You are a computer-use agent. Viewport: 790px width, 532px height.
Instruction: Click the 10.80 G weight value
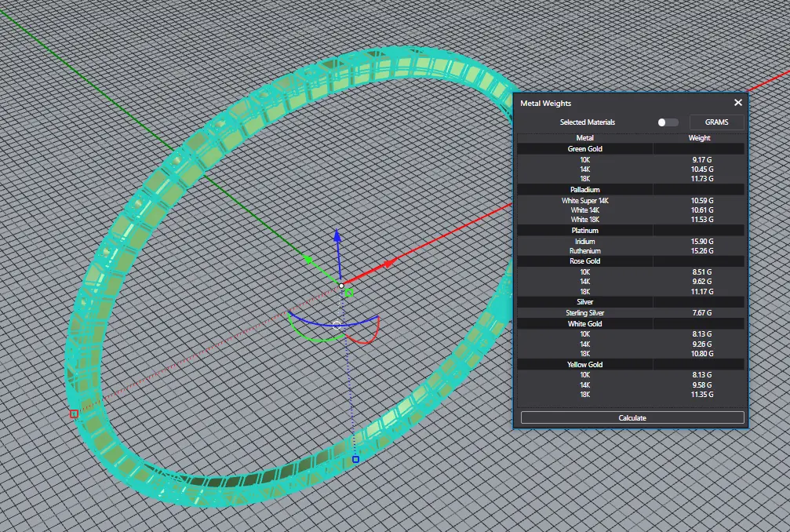(x=702, y=354)
